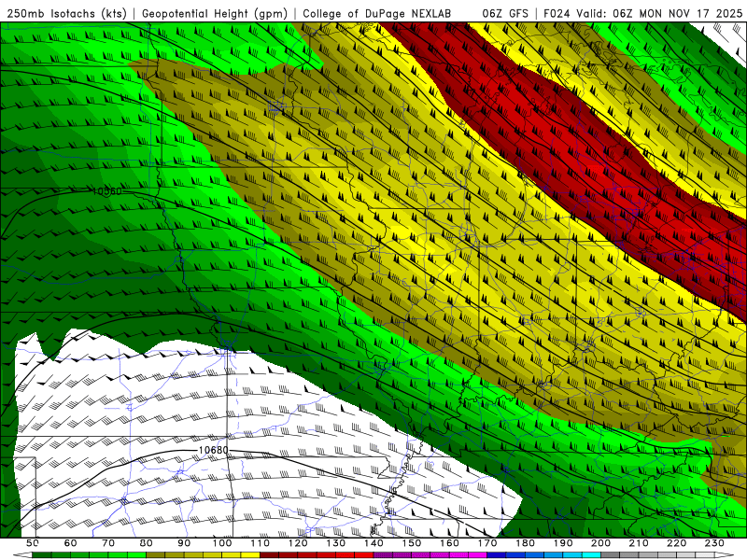747x560 pixels.
Task: Click the 190 label on the color scale
Action: point(563,543)
